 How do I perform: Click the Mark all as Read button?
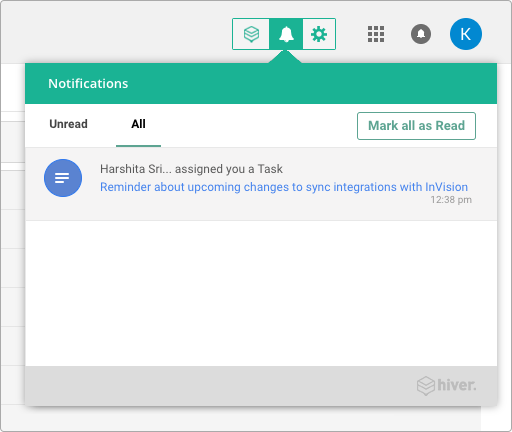click(x=416, y=126)
